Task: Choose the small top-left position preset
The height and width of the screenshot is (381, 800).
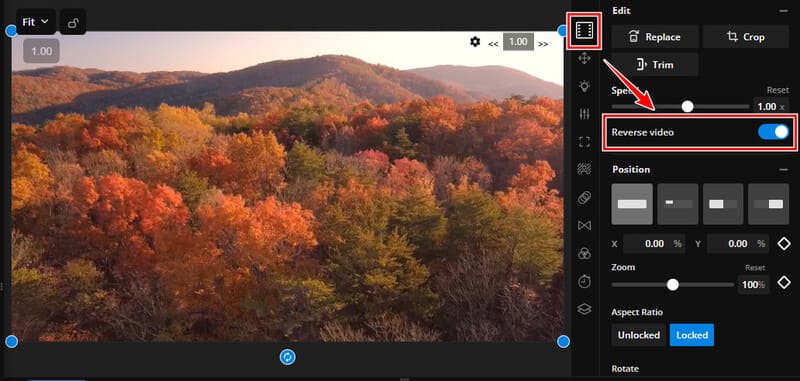Action: click(x=678, y=204)
